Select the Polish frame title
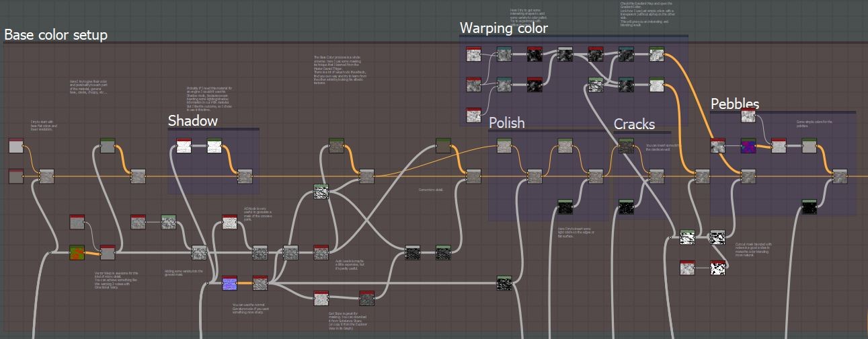Image resolution: width=868 pixels, height=339 pixels. [x=507, y=122]
